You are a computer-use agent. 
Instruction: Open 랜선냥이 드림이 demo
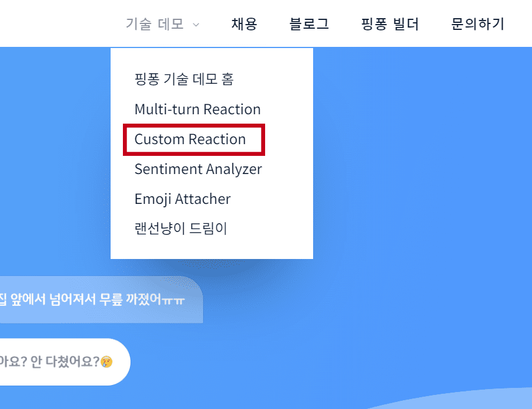tap(180, 229)
